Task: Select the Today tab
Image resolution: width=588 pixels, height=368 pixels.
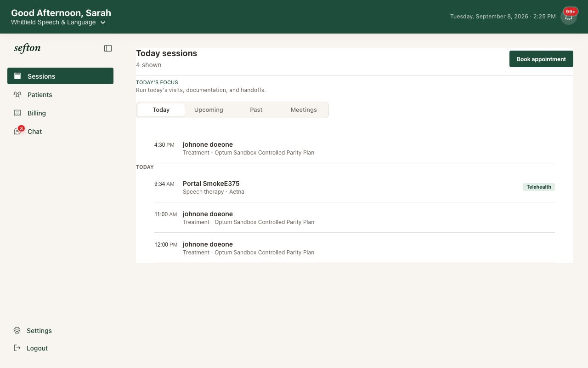Action: pyautogui.click(x=161, y=110)
